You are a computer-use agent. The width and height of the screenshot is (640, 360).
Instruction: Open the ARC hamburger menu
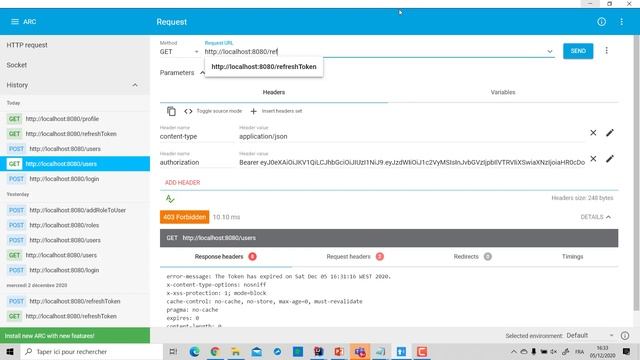[x=15, y=22]
